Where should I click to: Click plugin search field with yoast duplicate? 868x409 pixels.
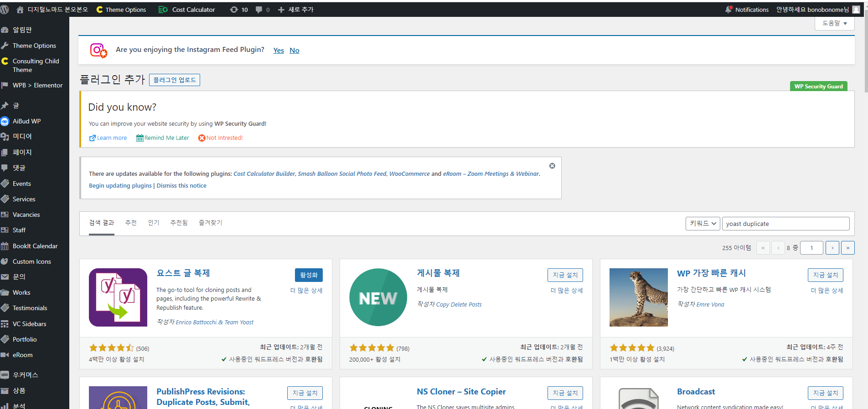[x=785, y=224]
